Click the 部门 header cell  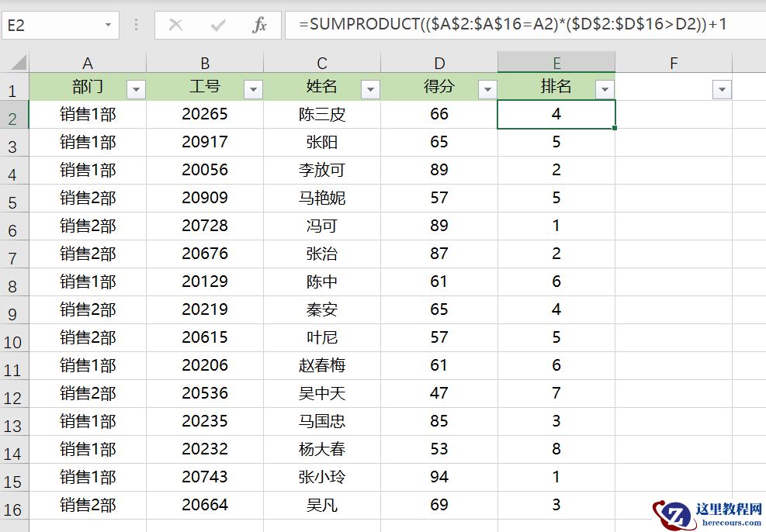88,87
